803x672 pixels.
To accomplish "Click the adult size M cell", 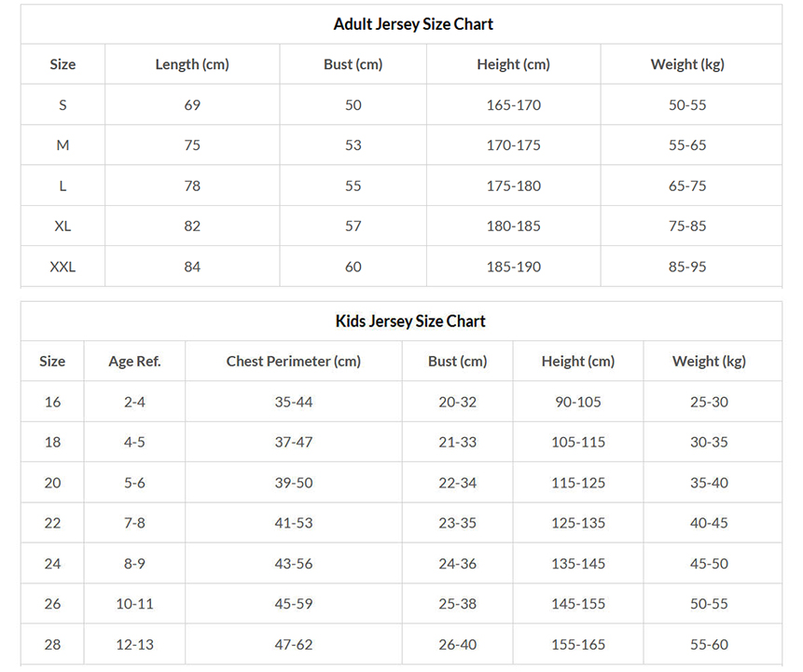I will 62,145.
